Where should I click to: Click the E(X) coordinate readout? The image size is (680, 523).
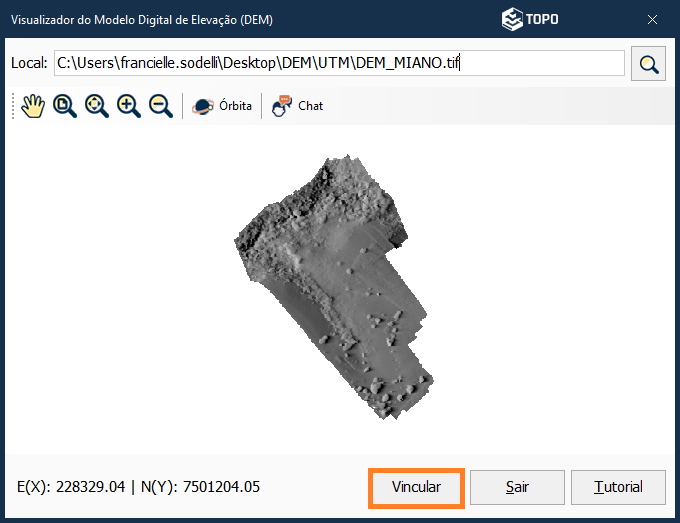[x=71, y=487]
